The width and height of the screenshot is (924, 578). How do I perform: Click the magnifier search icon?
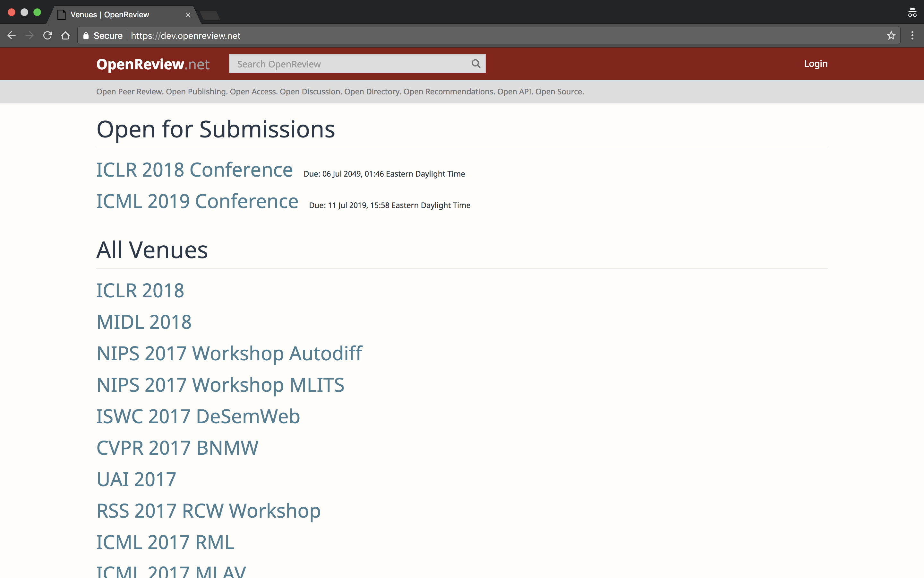click(x=476, y=64)
